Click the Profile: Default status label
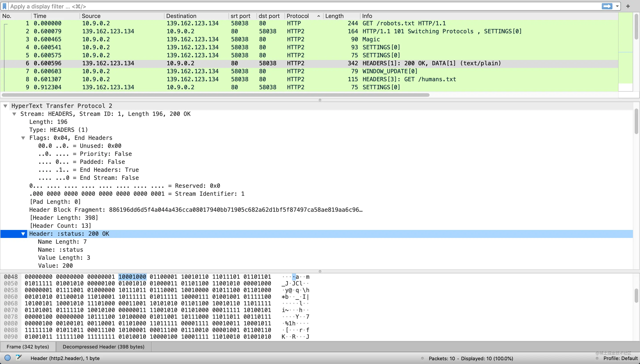Image resolution: width=640 pixels, height=364 pixels. pos(620,358)
